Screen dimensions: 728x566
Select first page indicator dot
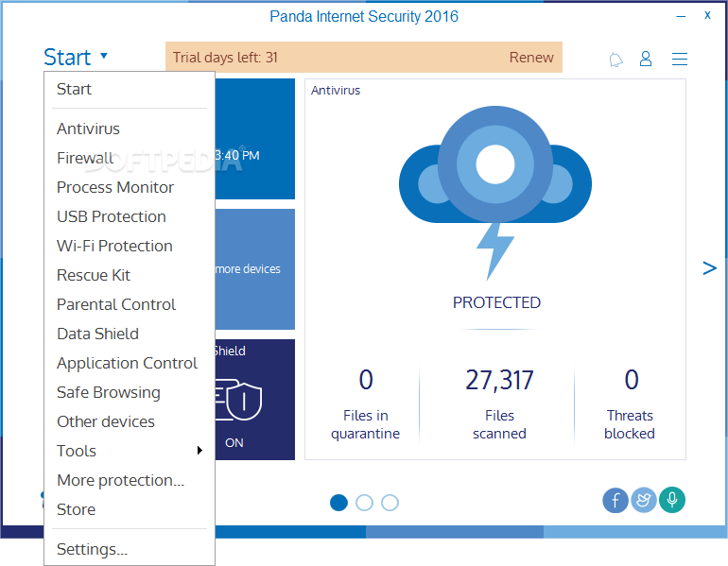(x=338, y=503)
